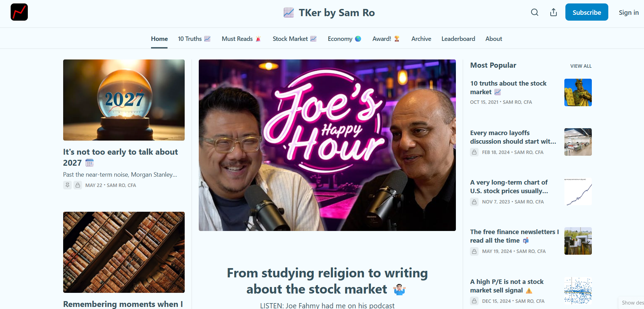Open the Leaderboard tab
Screen dimensions: 644x309
(x=458, y=39)
